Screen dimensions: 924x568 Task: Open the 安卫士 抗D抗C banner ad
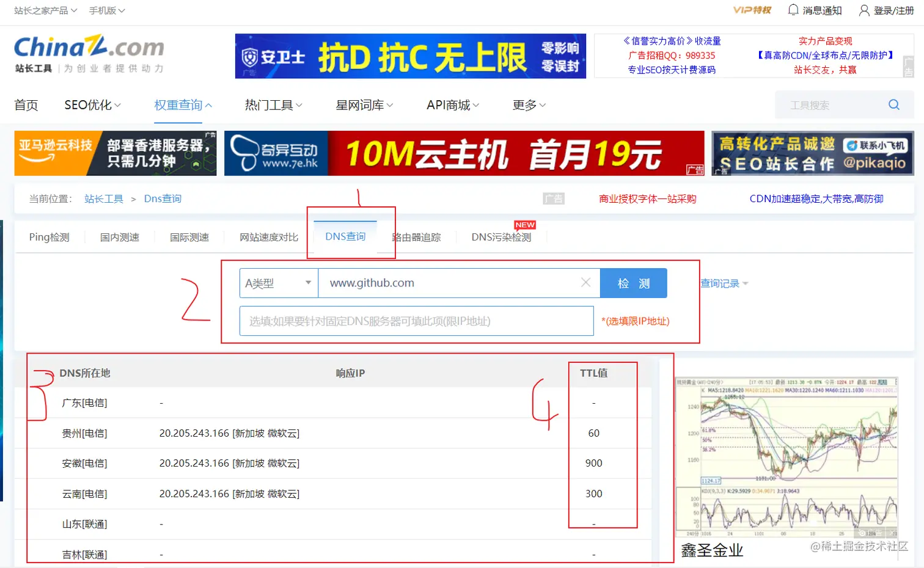click(411, 56)
